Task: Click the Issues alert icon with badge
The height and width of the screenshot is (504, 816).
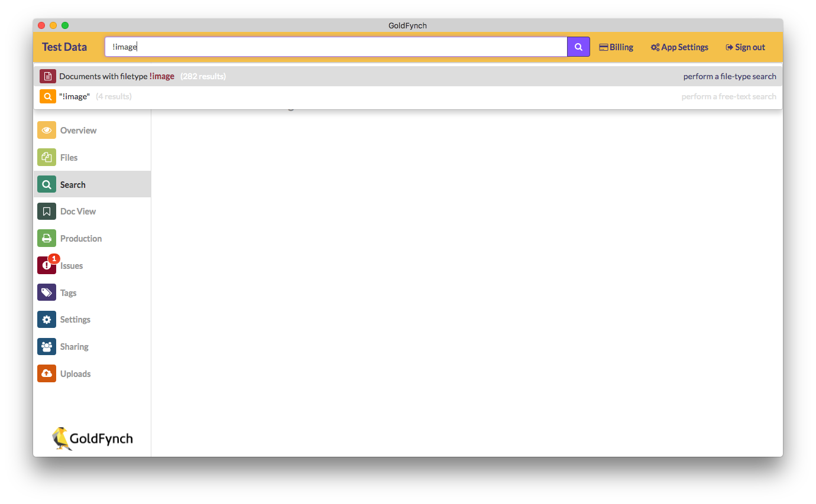Action: click(x=46, y=265)
